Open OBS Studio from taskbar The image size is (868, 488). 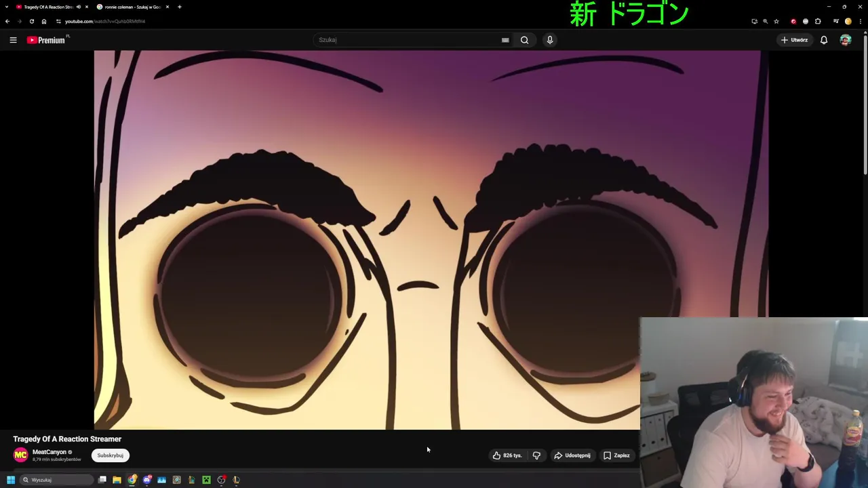[221, 480]
